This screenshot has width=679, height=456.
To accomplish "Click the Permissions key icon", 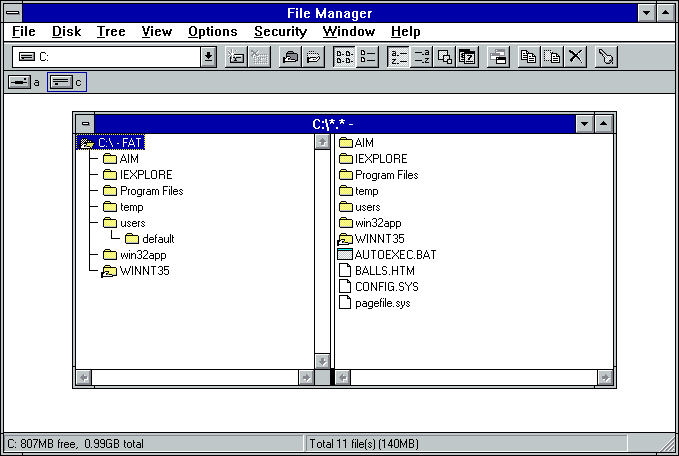I will pyautogui.click(x=605, y=57).
